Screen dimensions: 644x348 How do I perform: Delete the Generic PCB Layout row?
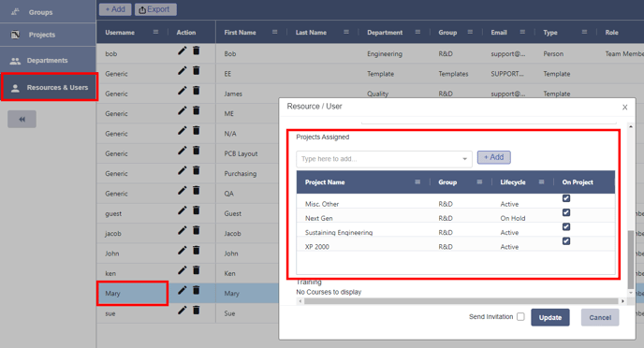click(x=197, y=151)
